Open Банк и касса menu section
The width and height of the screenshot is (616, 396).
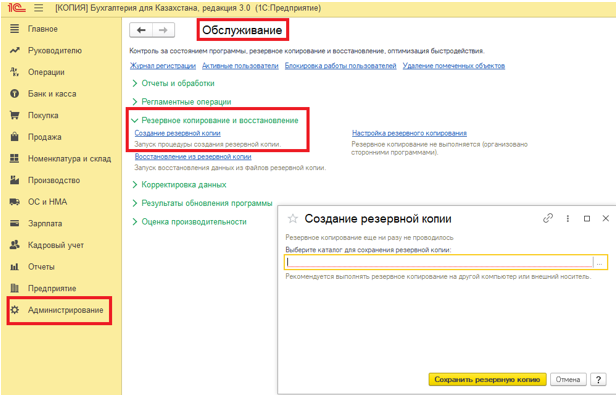(x=52, y=94)
